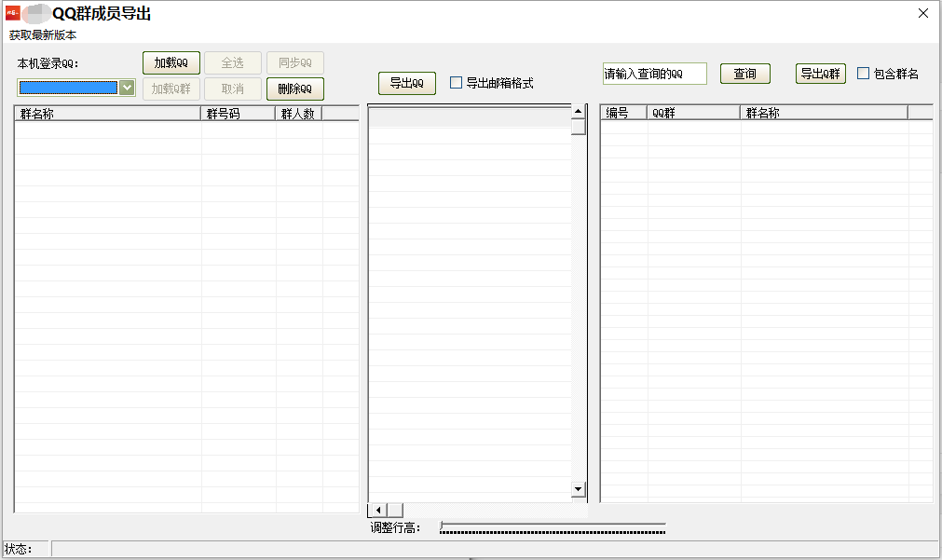Viewport: 942px width, 560px height.
Task: Close the QQ群成员导出 window
Action: 923,13
